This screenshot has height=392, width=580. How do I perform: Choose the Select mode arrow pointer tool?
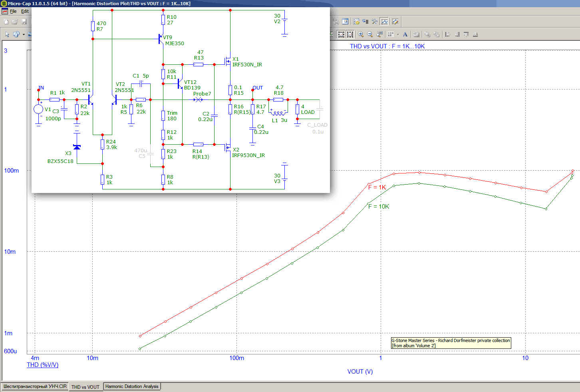(x=7, y=34)
